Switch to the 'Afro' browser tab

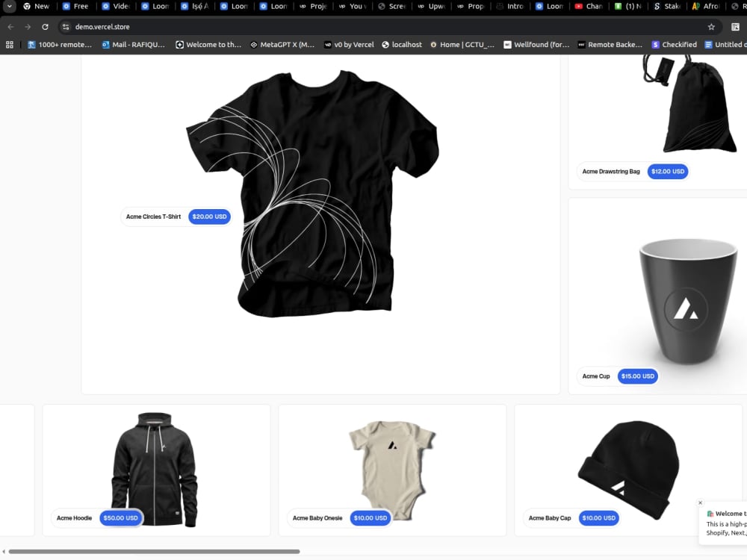706,6
